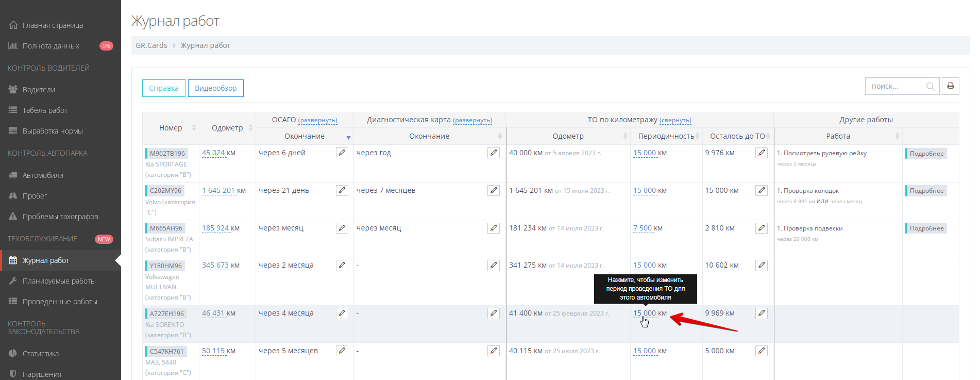This screenshot has width=980, height=380.
Task: Go to Автомобили sidebar section
Action: [x=43, y=175]
